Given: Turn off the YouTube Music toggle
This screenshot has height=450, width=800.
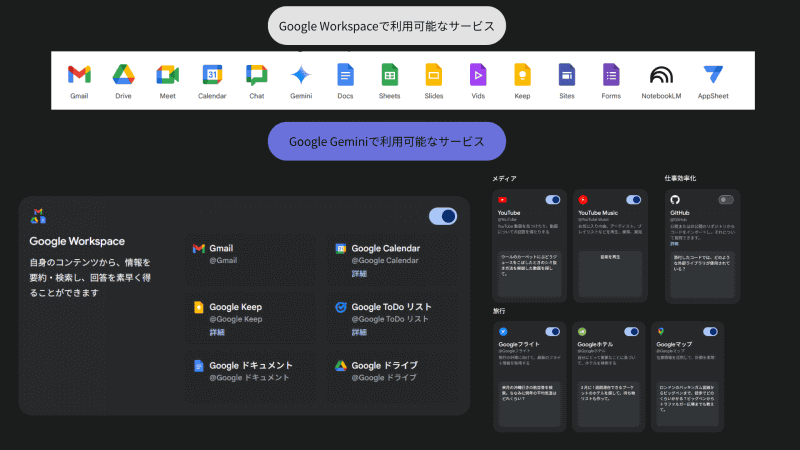Looking at the screenshot, I should coord(633,200).
